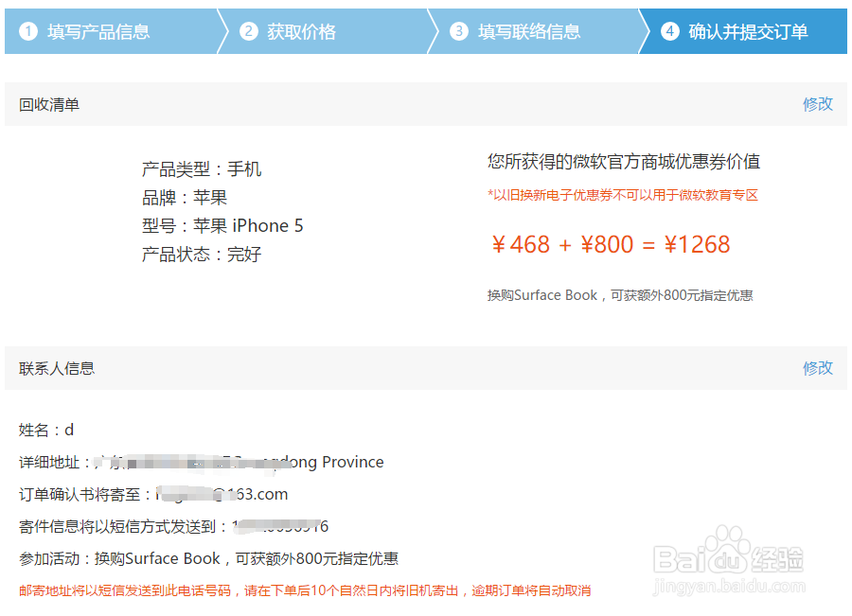Click the Baidu 经验 paw watermark logo

[729, 554]
